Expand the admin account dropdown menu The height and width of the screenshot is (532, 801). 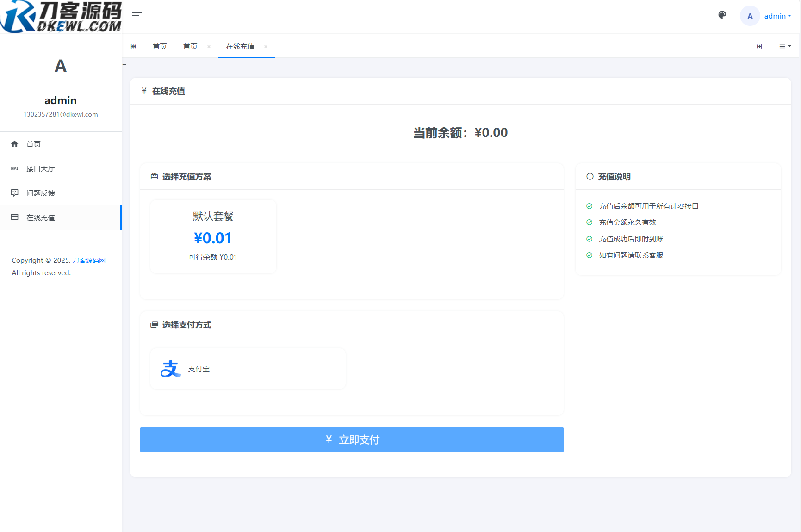tap(777, 16)
